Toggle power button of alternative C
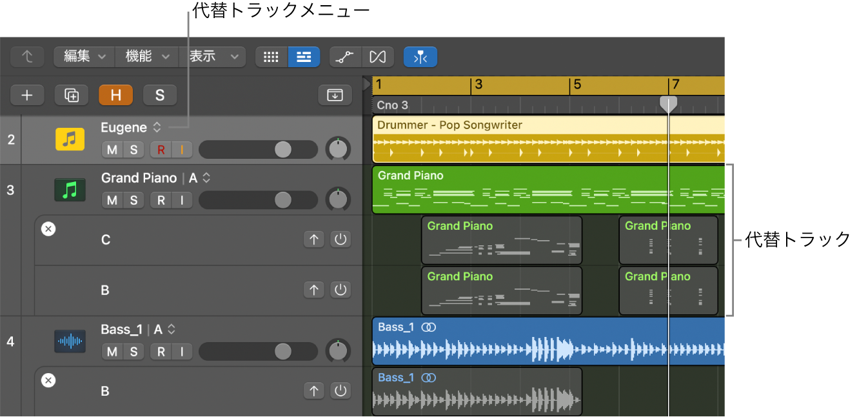This screenshot has width=868, height=417. click(340, 240)
